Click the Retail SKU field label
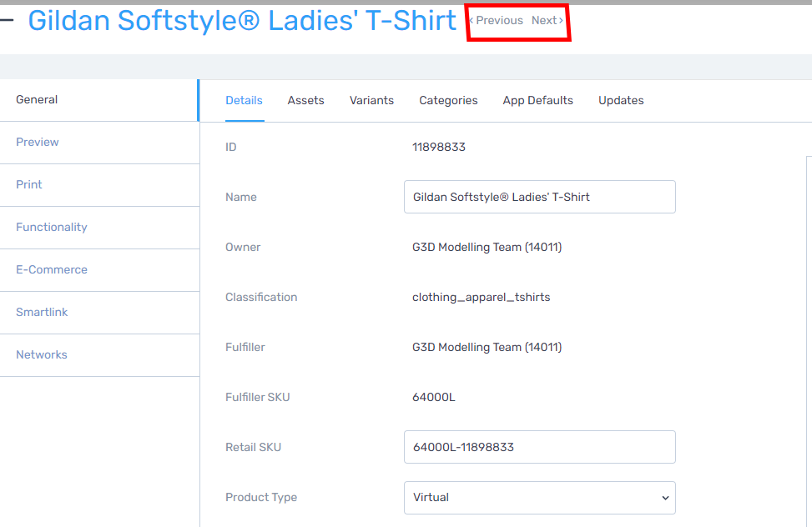Screen dimensions: 812x527 click(x=253, y=447)
